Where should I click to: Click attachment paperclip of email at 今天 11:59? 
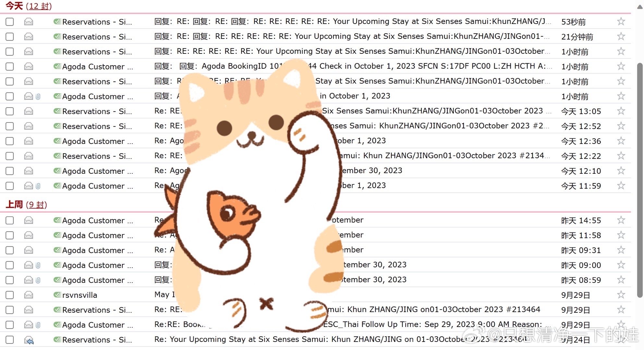click(x=38, y=186)
